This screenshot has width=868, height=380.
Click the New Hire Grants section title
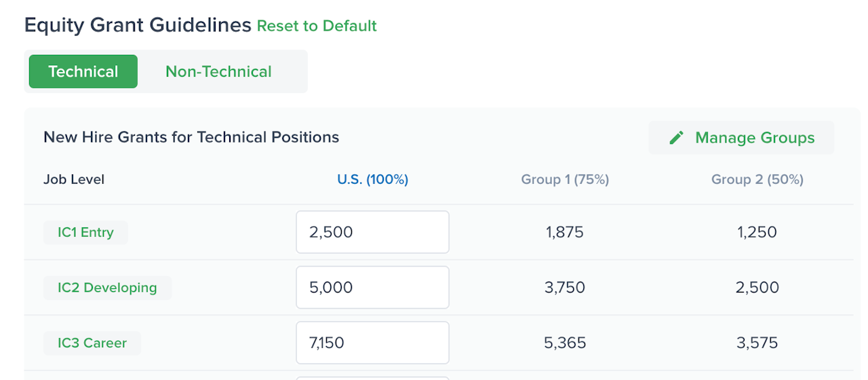pyautogui.click(x=191, y=137)
